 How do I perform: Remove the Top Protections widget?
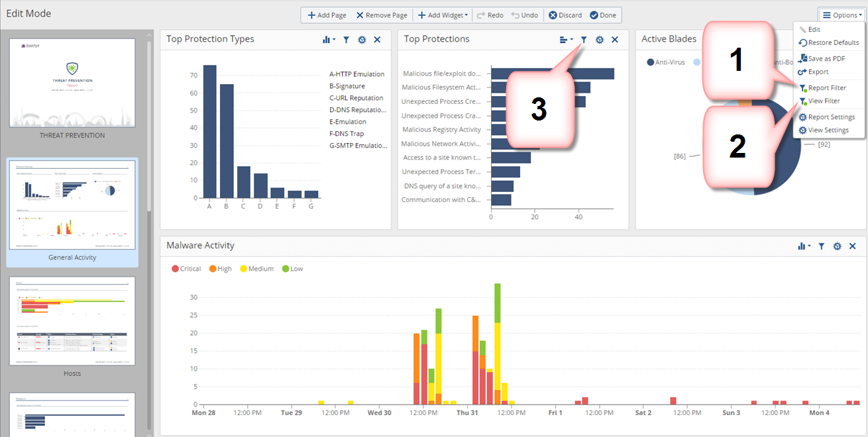[x=615, y=40]
